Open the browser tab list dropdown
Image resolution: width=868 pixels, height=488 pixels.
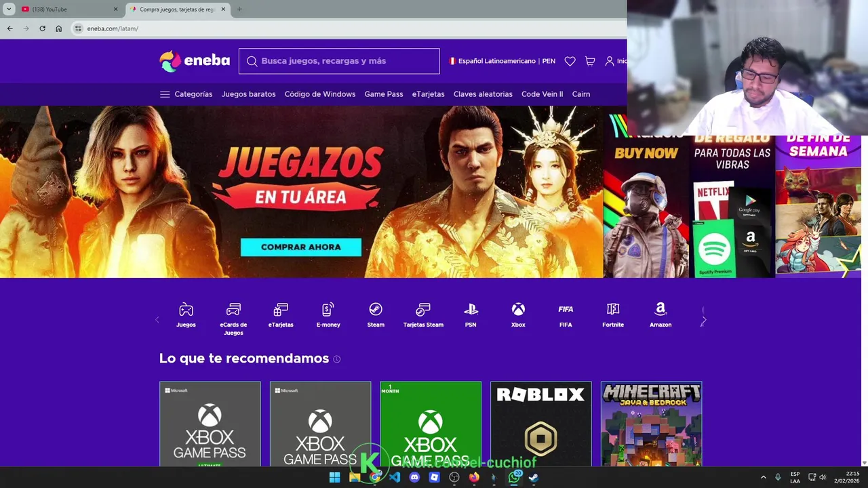pos(7,9)
